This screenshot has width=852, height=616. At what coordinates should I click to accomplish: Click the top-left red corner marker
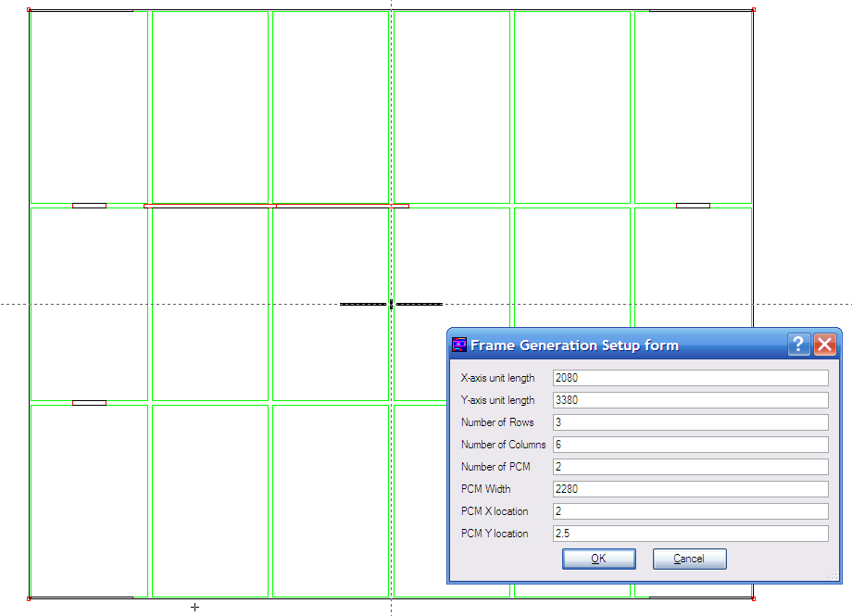[30, 11]
